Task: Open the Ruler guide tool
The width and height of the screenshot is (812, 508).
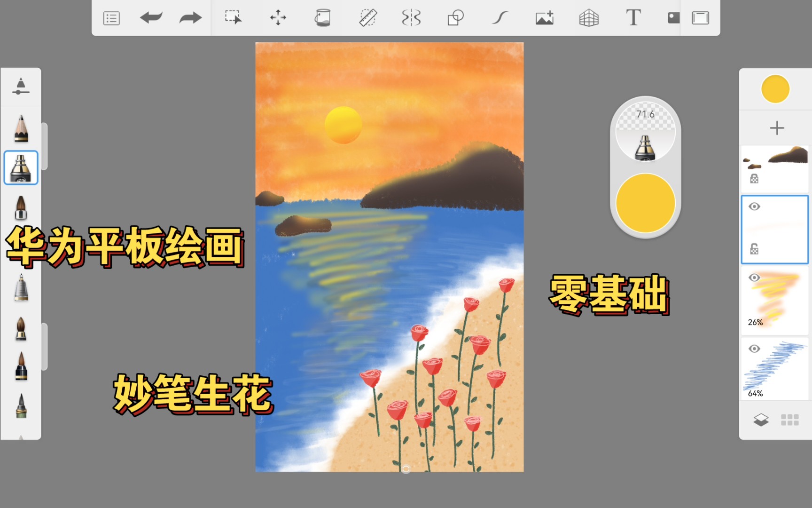Action: tap(368, 17)
